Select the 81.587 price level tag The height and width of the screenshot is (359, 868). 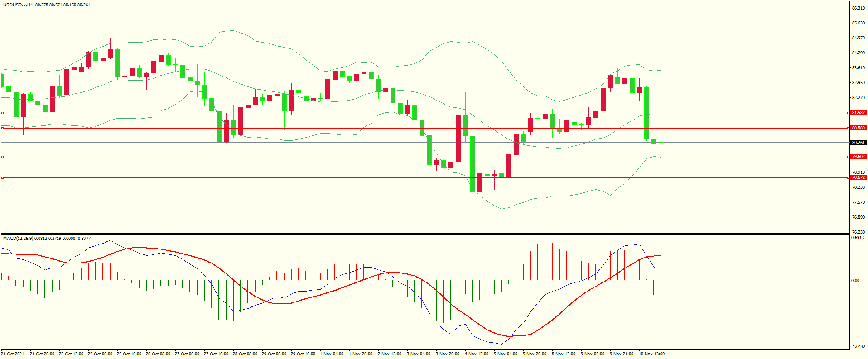[858, 113]
